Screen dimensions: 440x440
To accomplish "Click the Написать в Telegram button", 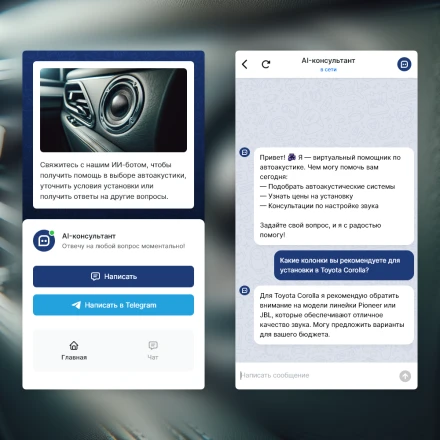I will (113, 305).
